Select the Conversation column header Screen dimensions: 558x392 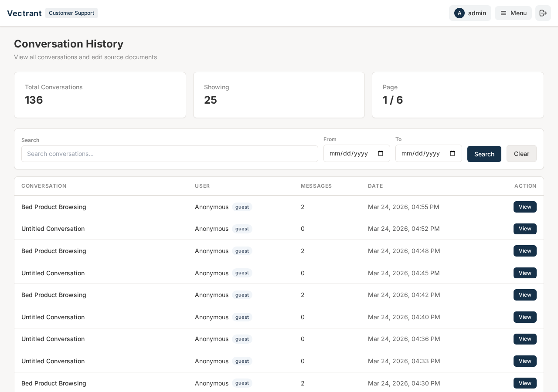[44, 186]
